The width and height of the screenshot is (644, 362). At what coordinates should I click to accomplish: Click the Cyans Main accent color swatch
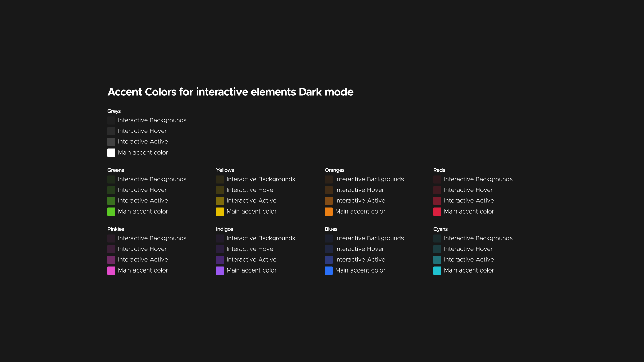pyautogui.click(x=437, y=271)
